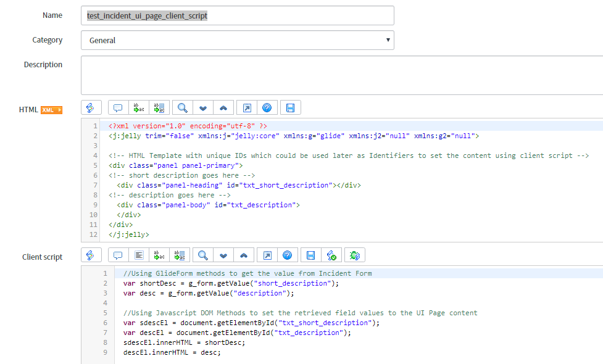Click the Description field label
Screen dimensions: 603x364
tap(43, 65)
